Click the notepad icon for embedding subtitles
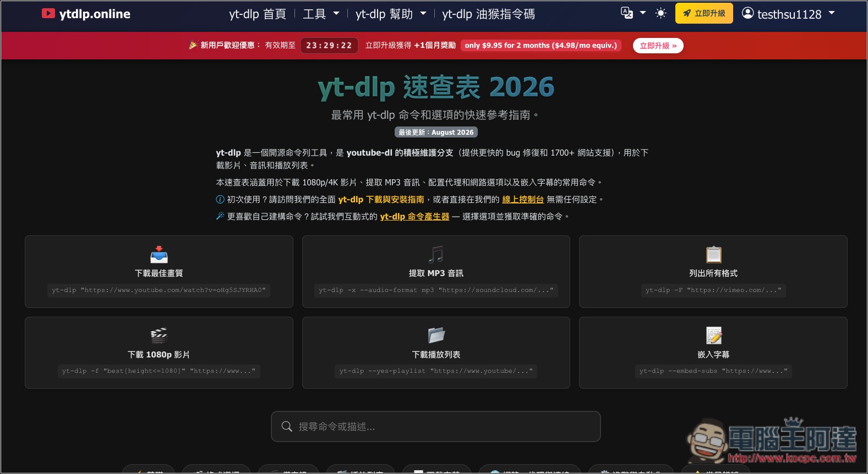 [713, 335]
